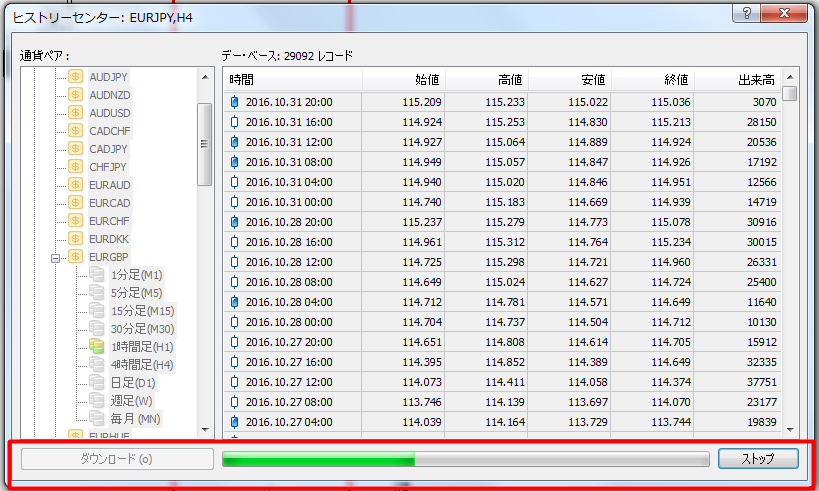Click the volume value 37751

762,382
